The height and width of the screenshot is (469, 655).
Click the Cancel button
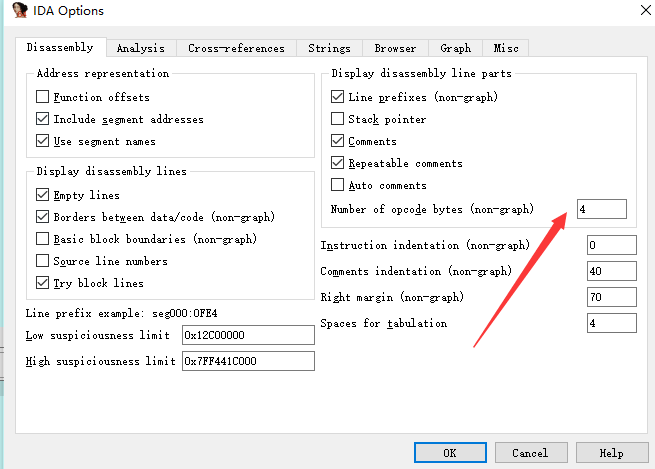[529, 453]
